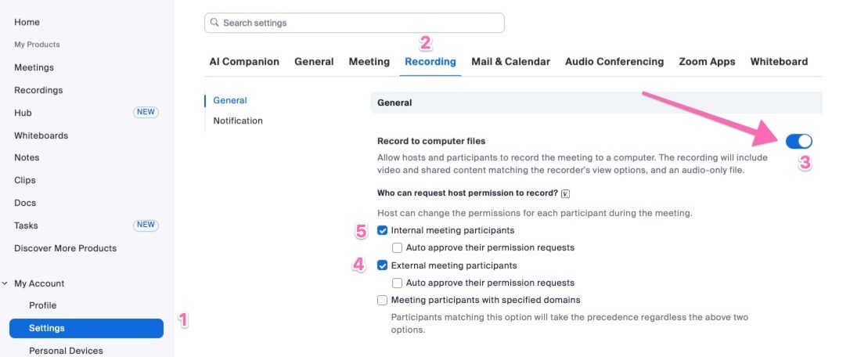Check auto approve for internal participants
This screenshot has width=868, height=357.
pyautogui.click(x=398, y=247)
